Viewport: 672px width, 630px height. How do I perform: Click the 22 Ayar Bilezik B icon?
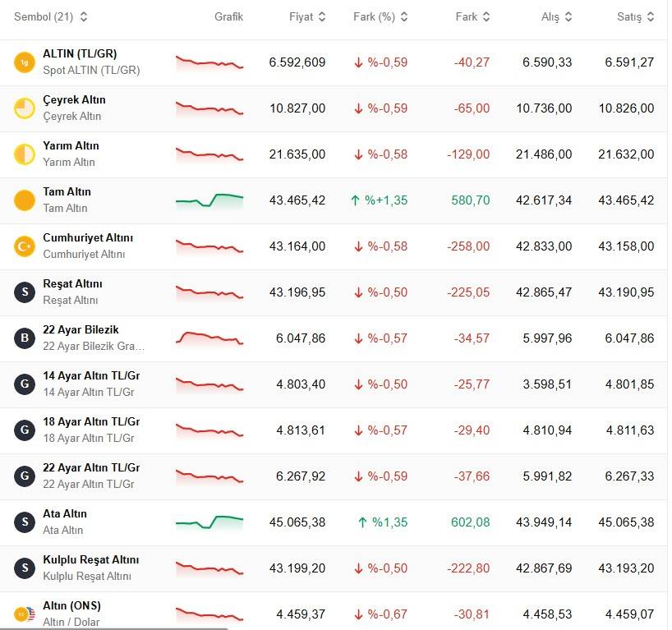[x=25, y=338]
